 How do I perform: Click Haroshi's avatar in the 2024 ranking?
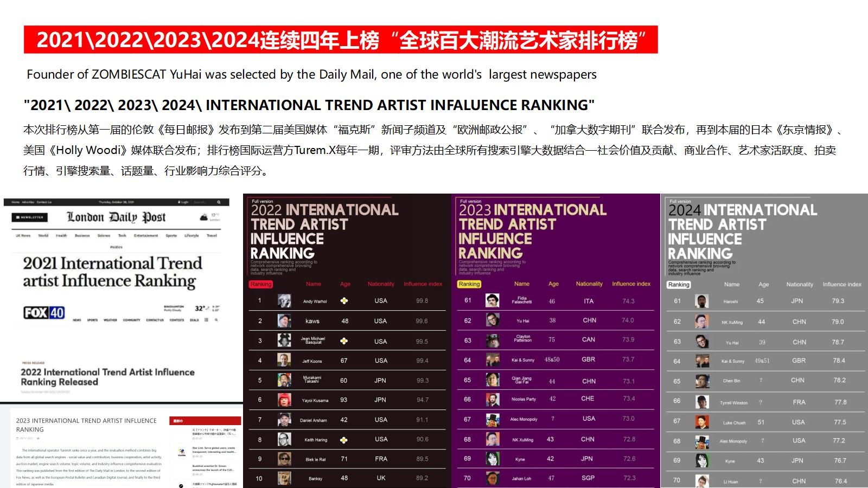point(702,301)
